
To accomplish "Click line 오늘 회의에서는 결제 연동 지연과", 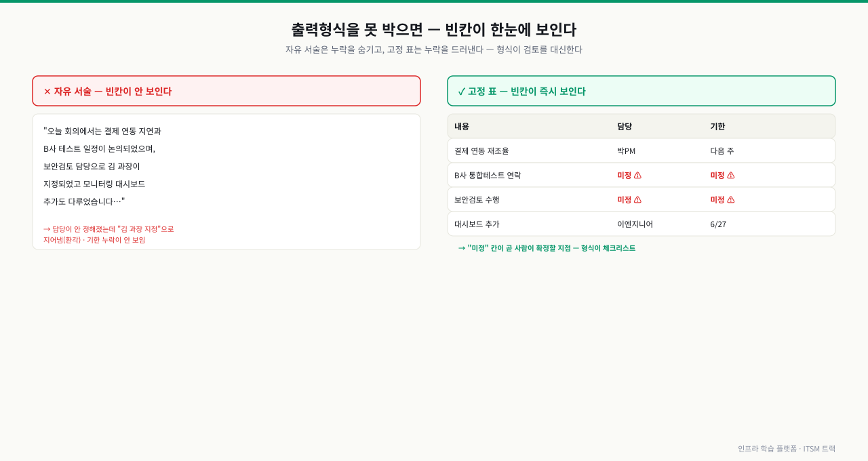I will (x=102, y=132).
